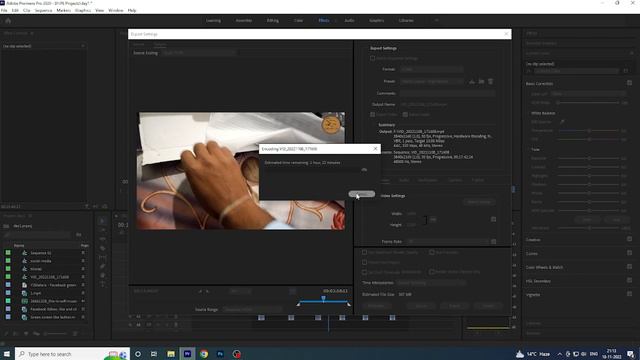This screenshot has height=360, width=640.
Task: Open the Sequence menu
Action: point(43,10)
